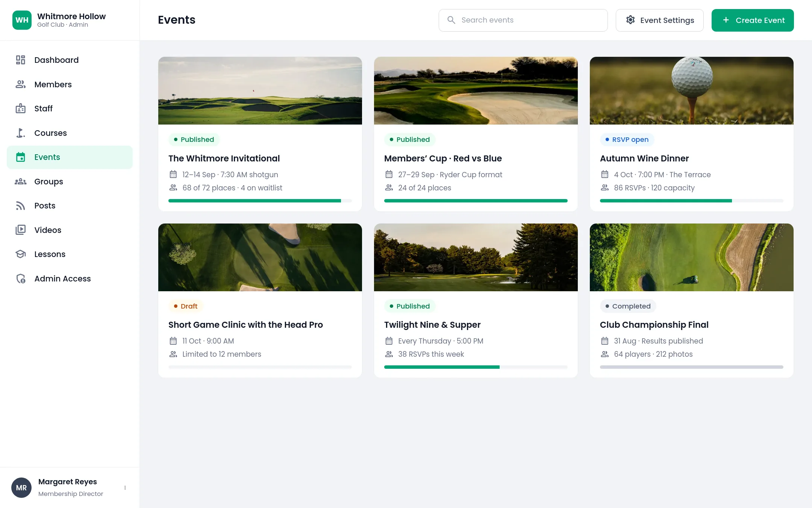Click the Members people icon
812x508 pixels.
[x=21, y=84]
